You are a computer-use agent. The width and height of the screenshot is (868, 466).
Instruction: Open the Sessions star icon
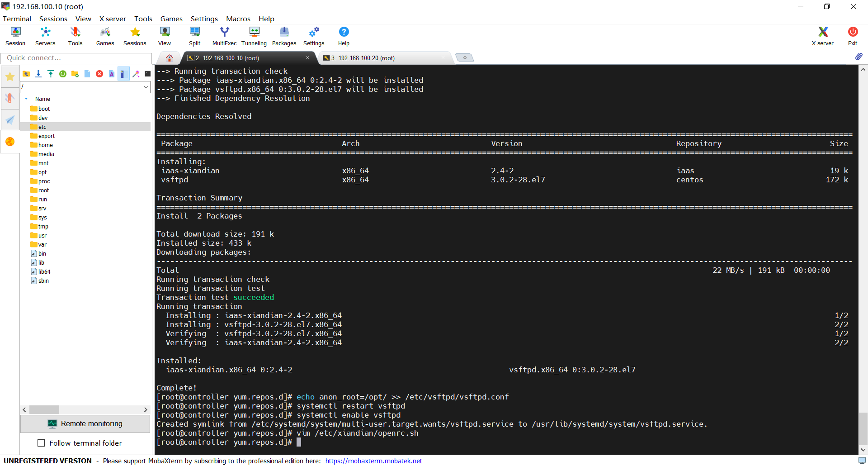(x=135, y=36)
